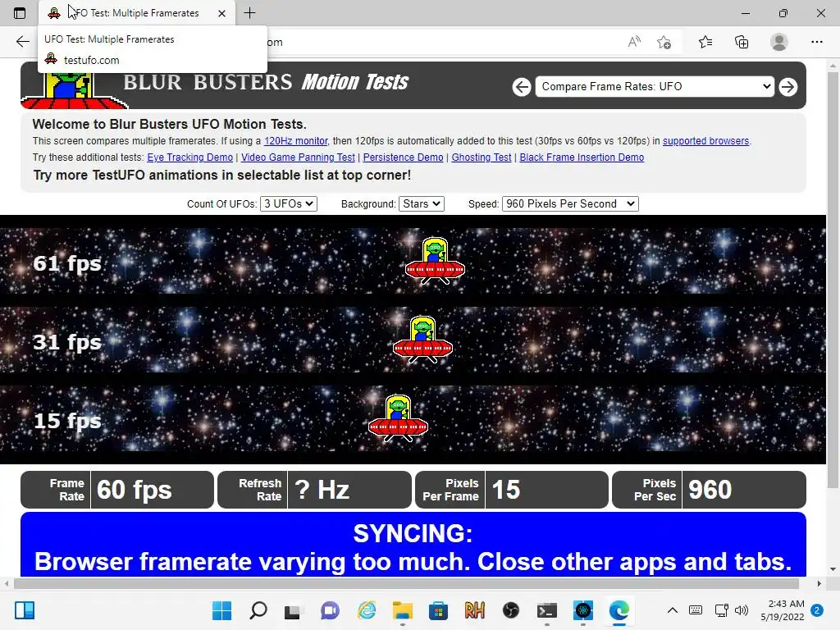Open the Background Stars dropdown

[x=422, y=203]
